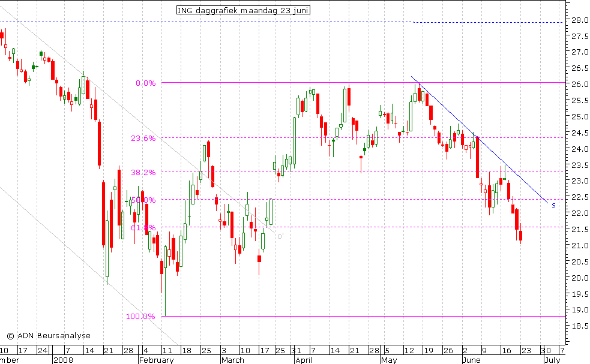The image size is (590, 364).
Task: Select the '31' date axis label
Action: click(x=296, y=350)
